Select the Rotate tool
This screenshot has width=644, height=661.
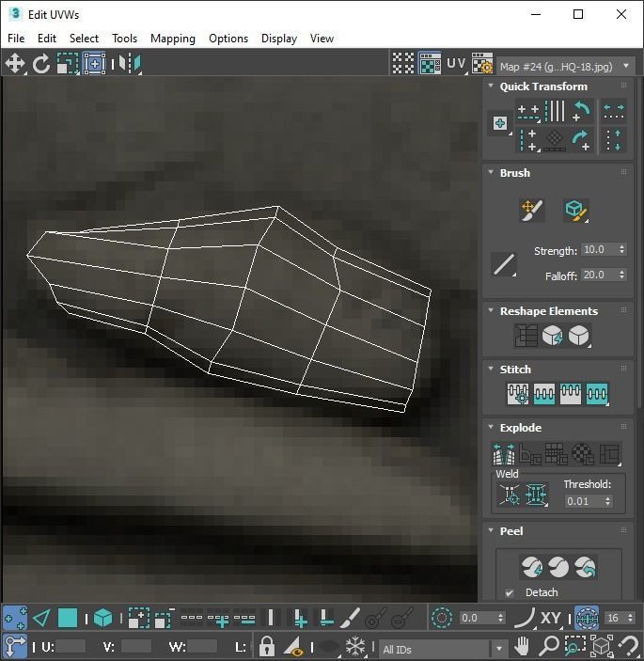(x=40, y=64)
